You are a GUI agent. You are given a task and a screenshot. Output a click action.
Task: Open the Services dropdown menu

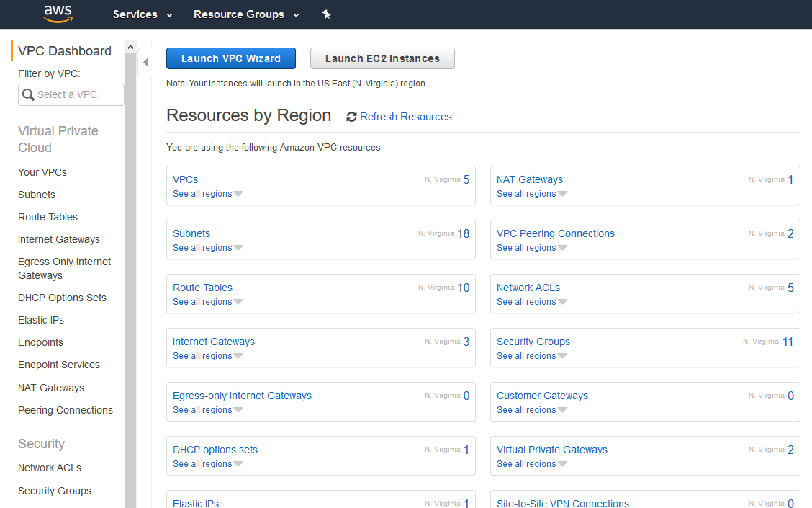143,14
